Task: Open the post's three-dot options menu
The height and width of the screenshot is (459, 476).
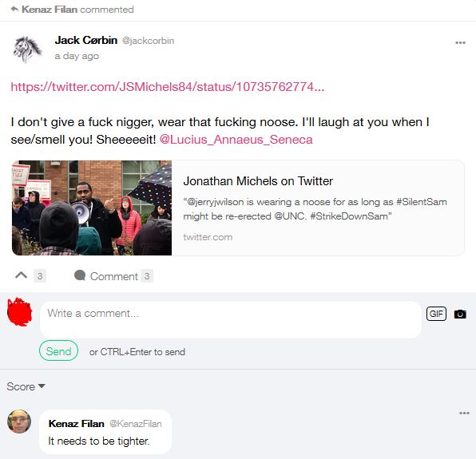Action: (x=460, y=43)
